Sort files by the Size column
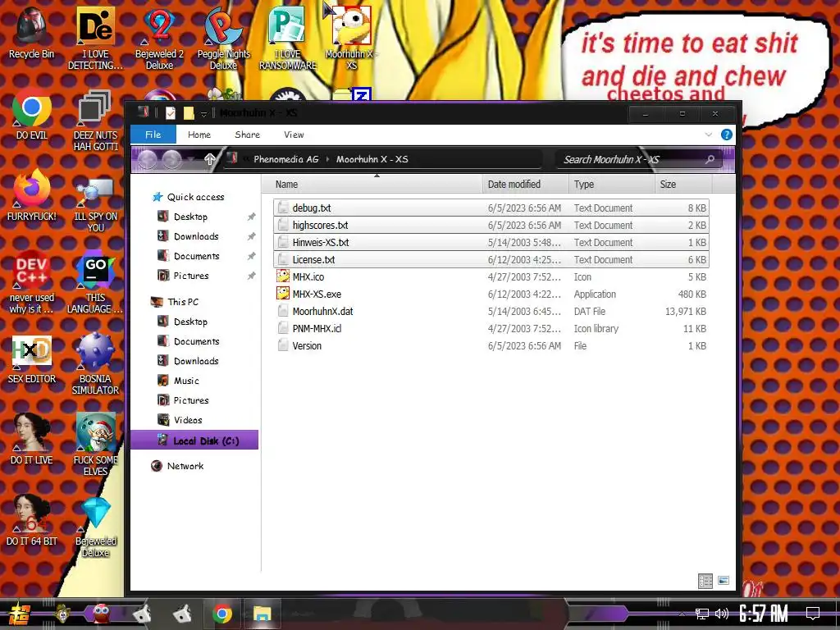Screen dimensions: 840x630 coord(683,185)
